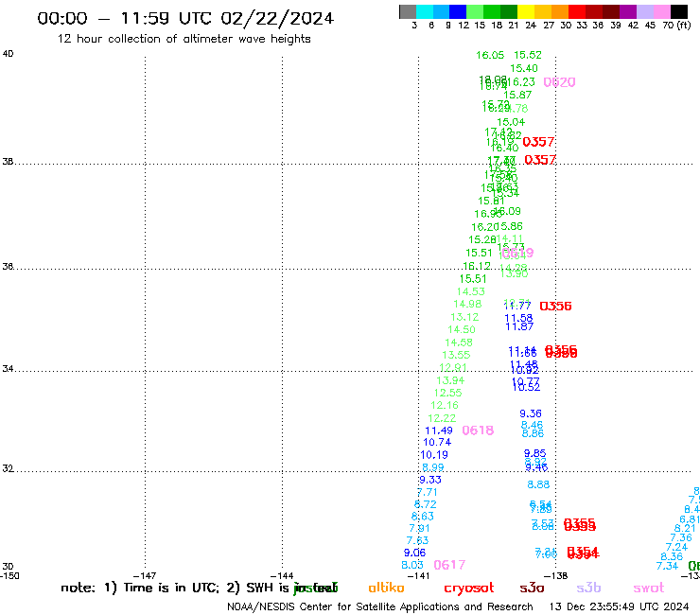Click the wave height value 14.50
This screenshot has height=615, width=700.
462,329
